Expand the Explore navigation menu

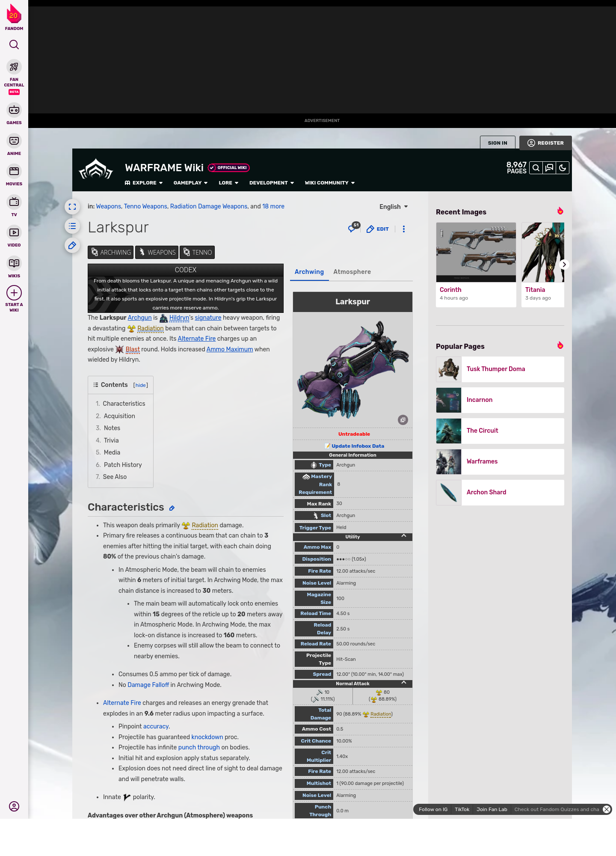tap(144, 183)
